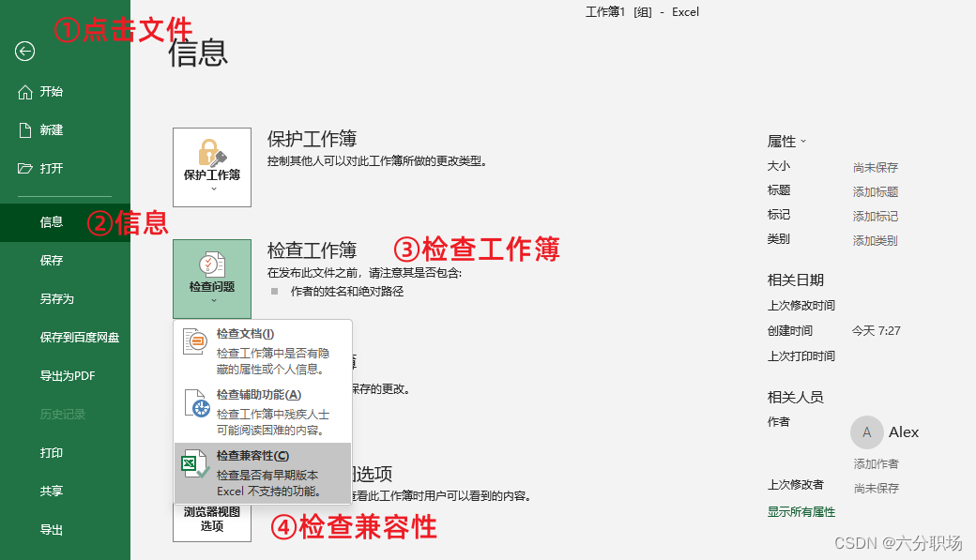Click the 保护工作簿 heading text

tap(312, 139)
